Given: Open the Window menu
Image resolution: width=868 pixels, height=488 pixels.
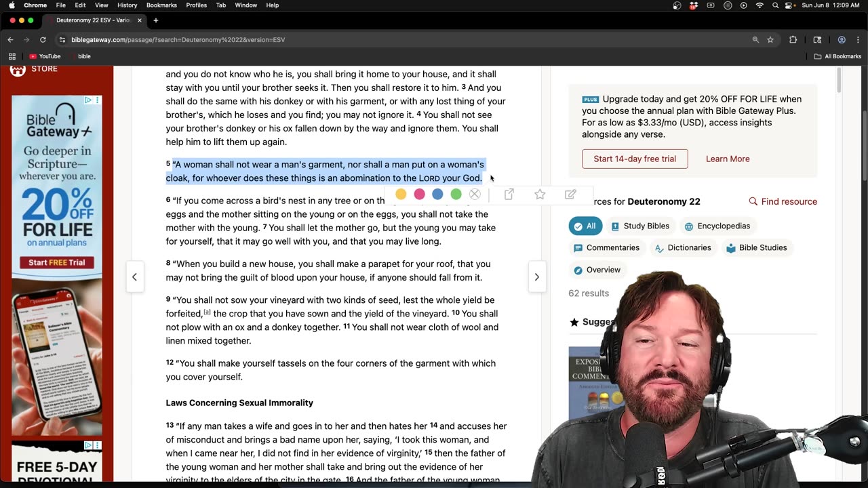Looking at the screenshot, I should click(x=246, y=5).
